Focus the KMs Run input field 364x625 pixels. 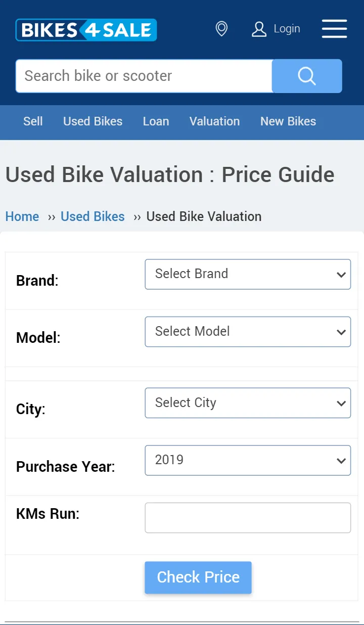(x=248, y=518)
